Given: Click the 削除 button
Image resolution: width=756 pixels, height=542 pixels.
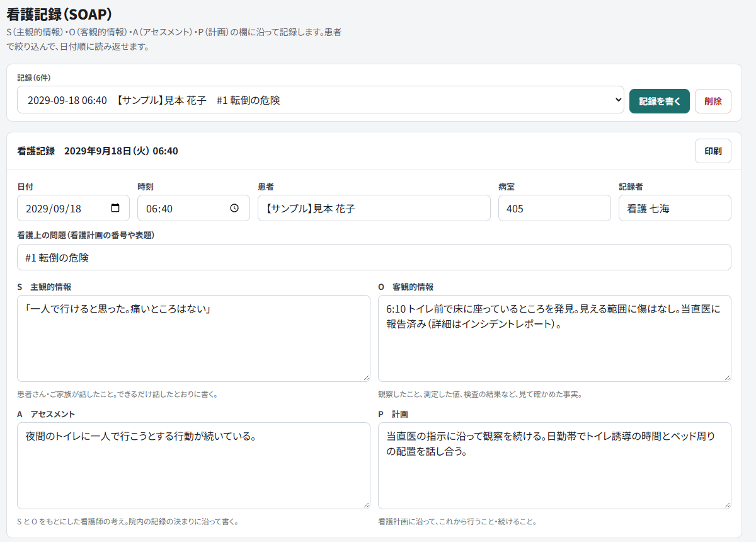Looking at the screenshot, I should (x=713, y=101).
